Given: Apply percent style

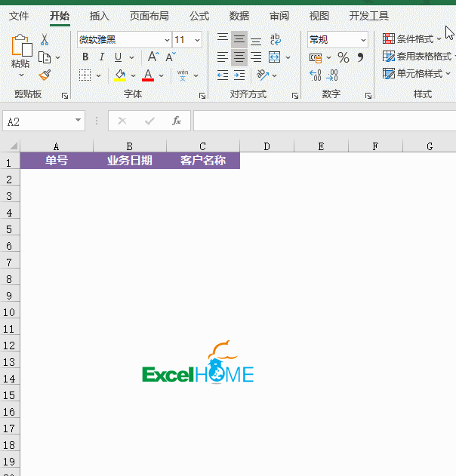Looking at the screenshot, I should click(344, 57).
